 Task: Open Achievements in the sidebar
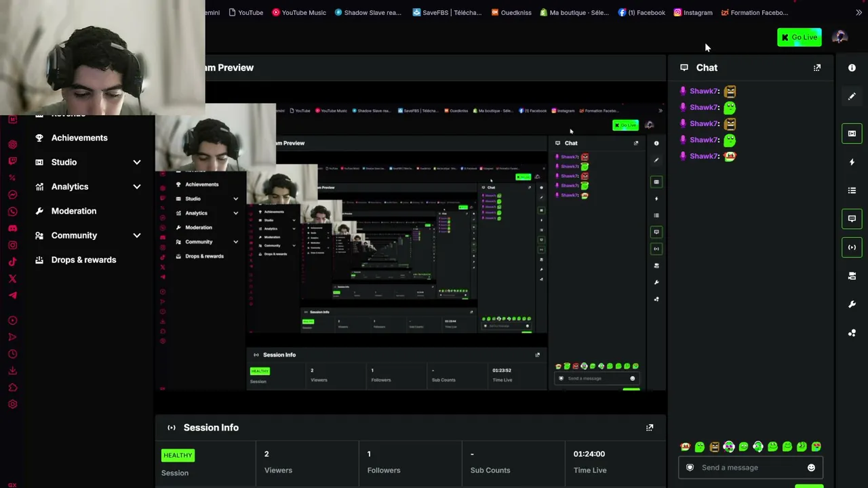point(79,138)
